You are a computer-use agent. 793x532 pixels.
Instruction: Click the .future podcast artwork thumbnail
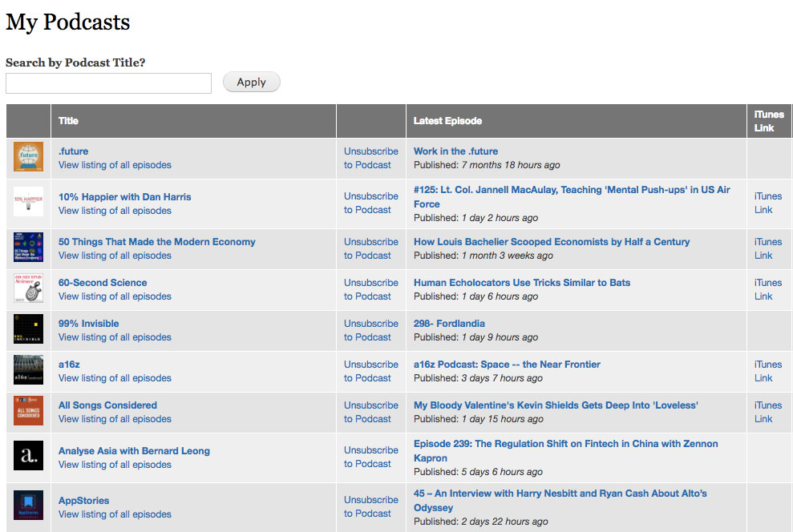28,156
